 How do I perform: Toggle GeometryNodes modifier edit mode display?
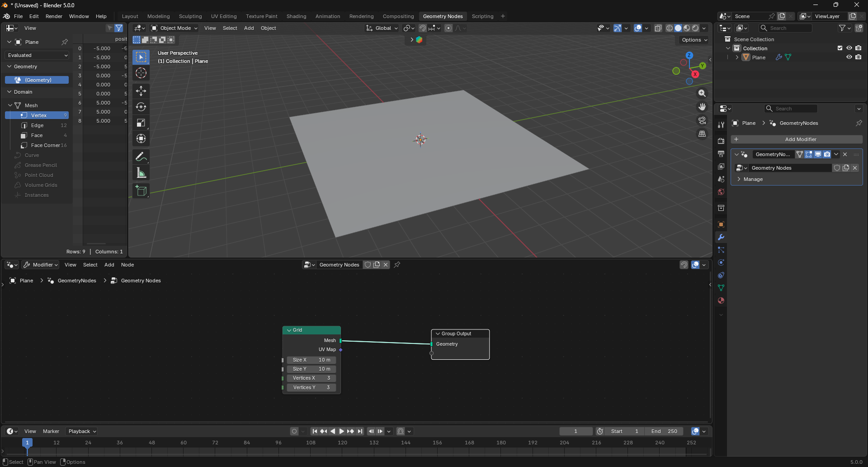(809, 154)
